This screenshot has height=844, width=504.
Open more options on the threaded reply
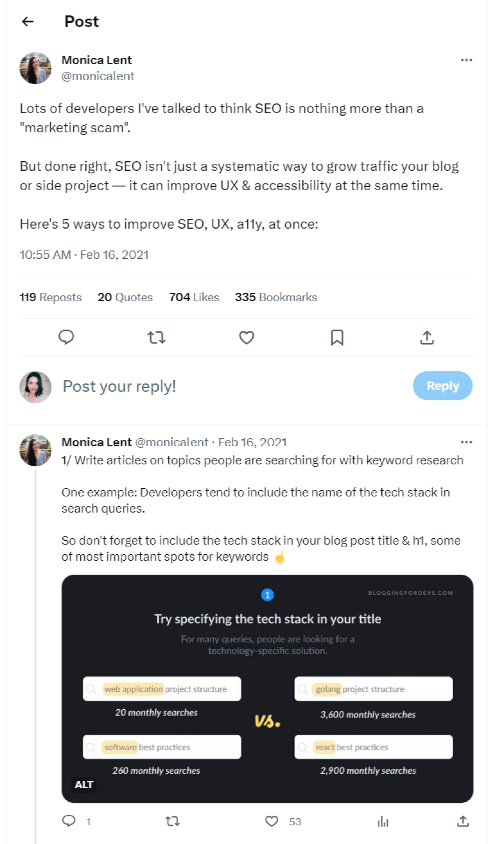click(x=466, y=442)
